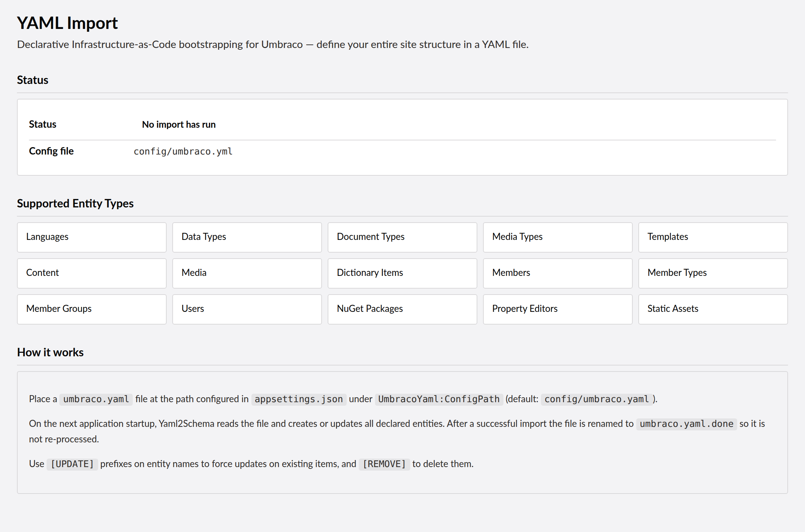Click the Property Editors card
This screenshot has height=532, width=805.
pos(558,309)
